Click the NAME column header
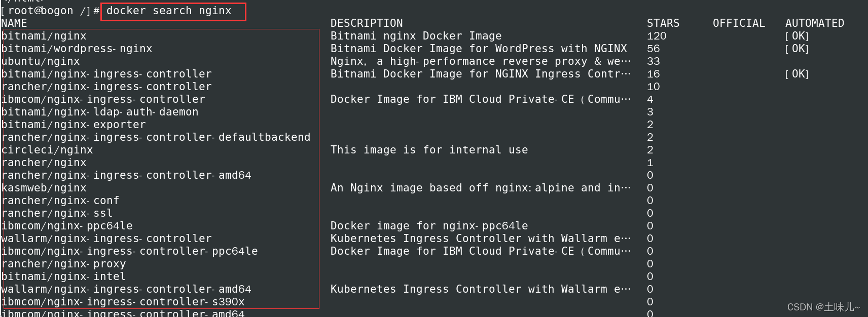The height and width of the screenshot is (317, 868). tap(14, 23)
